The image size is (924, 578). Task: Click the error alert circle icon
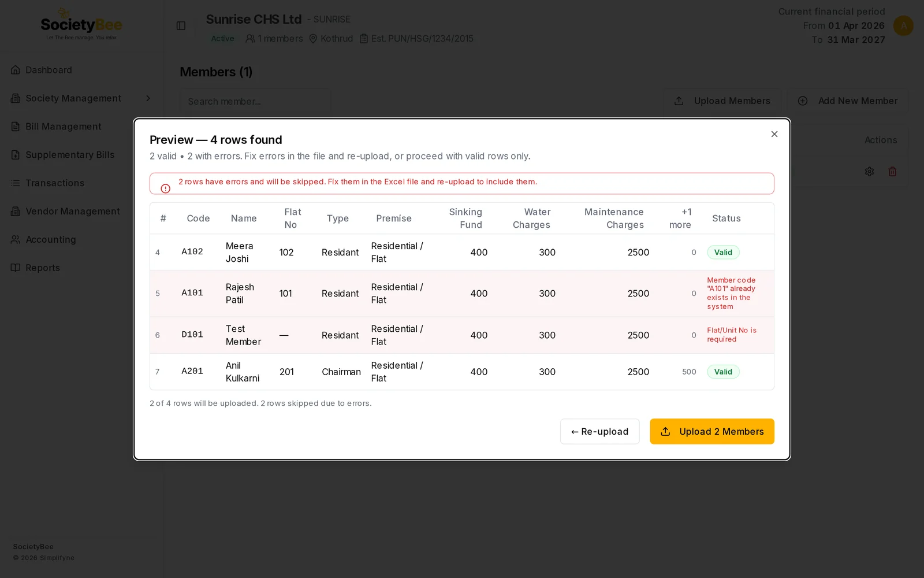coord(166,188)
